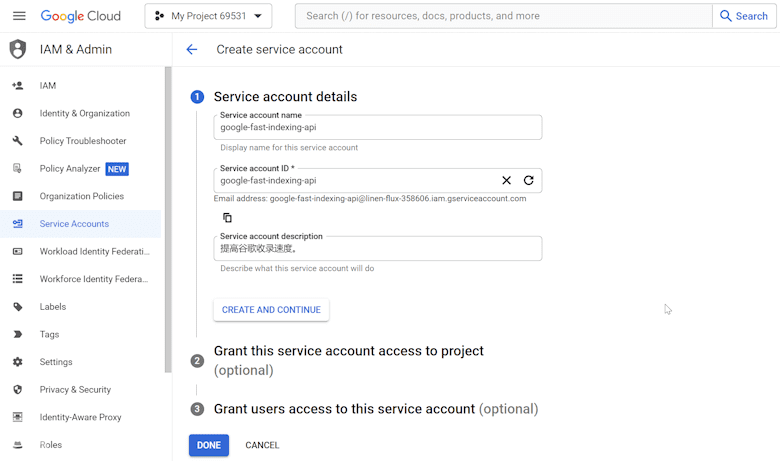Click the Labels tag icon
This screenshot has height=461, width=780.
click(x=17, y=307)
